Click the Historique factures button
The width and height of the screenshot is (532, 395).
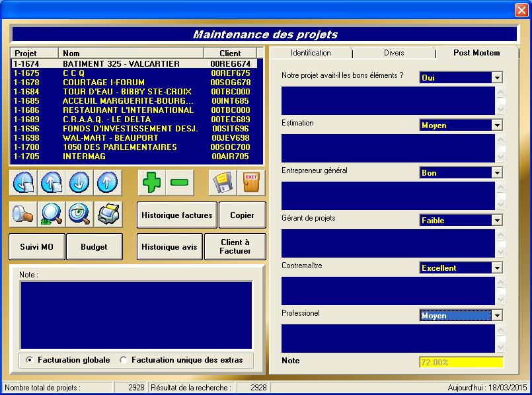177,215
